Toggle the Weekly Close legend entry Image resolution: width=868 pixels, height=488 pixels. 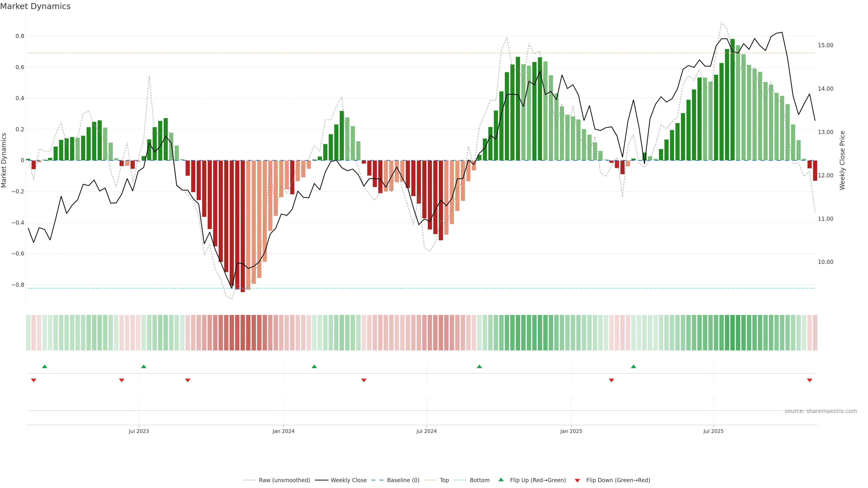point(348,480)
